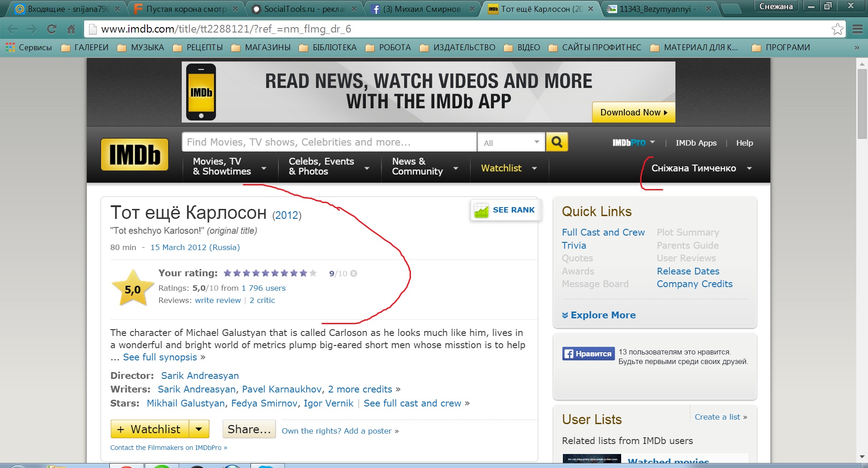The width and height of the screenshot is (868, 468).
Task: Remove your rating with the x icon
Action: 354,274
